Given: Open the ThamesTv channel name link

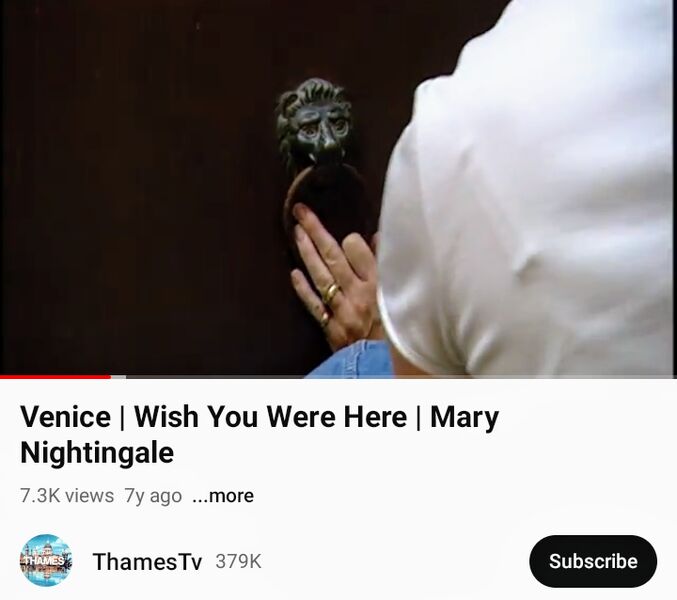Looking at the screenshot, I should 147,562.
